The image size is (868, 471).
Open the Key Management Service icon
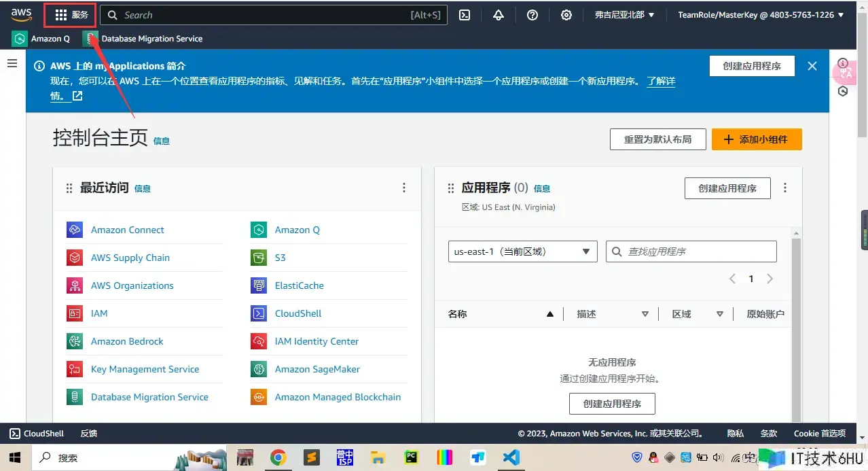75,369
